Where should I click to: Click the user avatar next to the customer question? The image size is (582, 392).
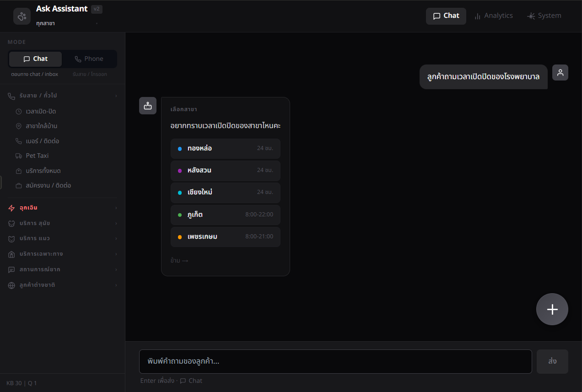click(x=560, y=72)
